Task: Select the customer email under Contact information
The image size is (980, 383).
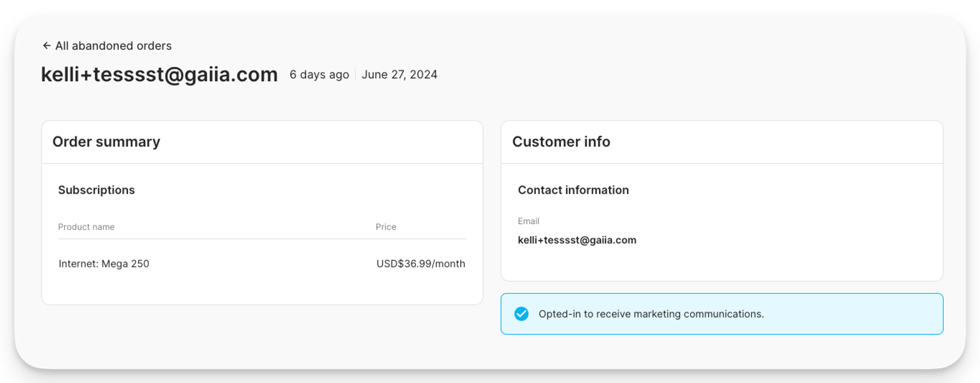Action: coord(577,240)
